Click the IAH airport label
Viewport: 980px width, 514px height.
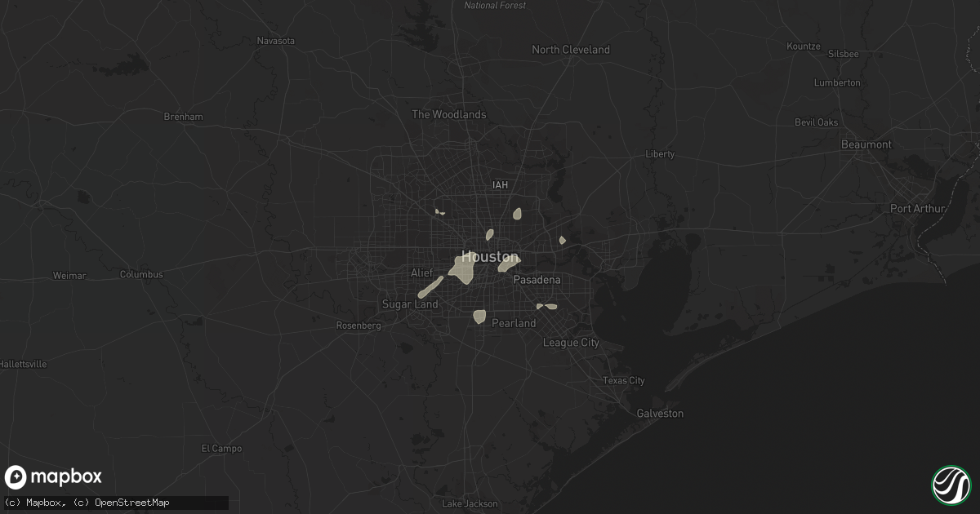500,185
